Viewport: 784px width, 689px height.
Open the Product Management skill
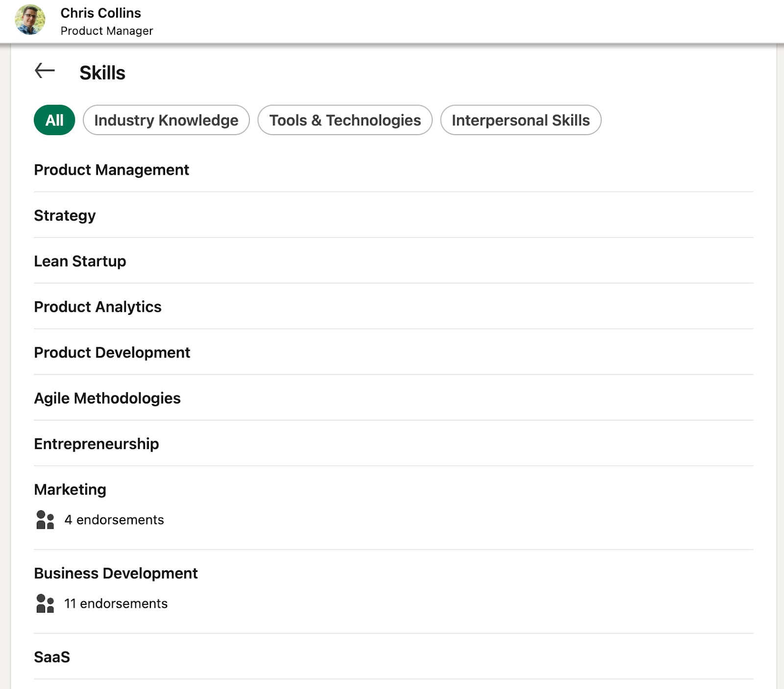(x=111, y=170)
